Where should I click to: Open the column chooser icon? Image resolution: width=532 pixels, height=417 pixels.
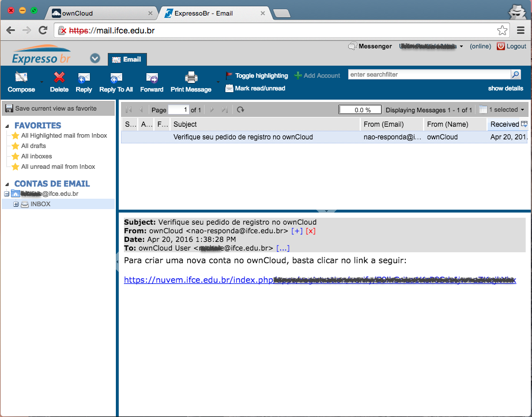(524, 124)
